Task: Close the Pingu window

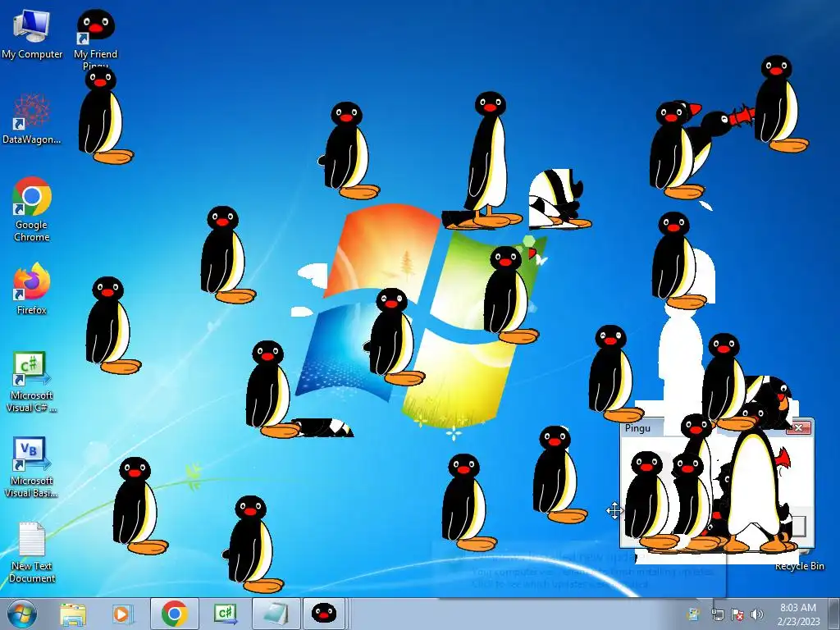Action: pos(798,427)
